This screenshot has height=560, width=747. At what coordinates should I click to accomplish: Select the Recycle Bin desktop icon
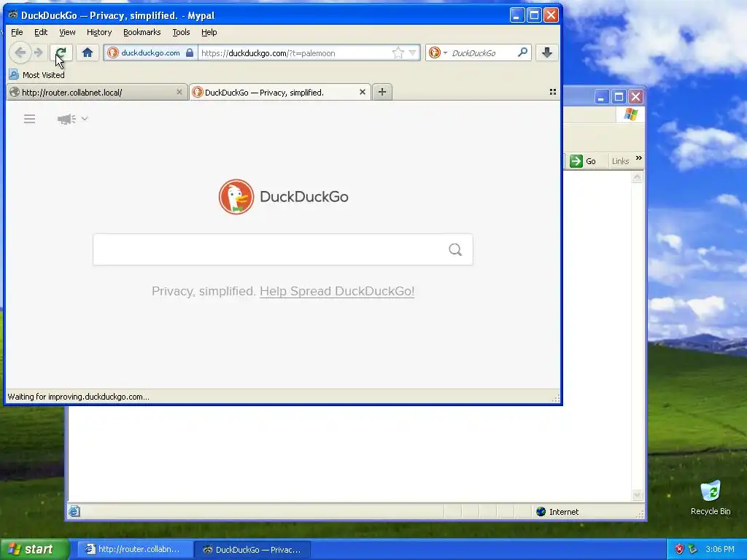pyautogui.click(x=711, y=498)
